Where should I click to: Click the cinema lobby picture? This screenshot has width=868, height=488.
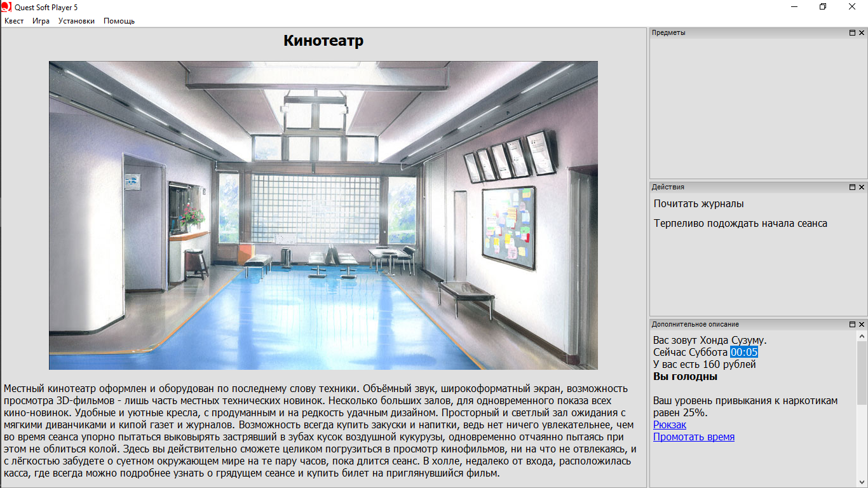click(x=323, y=215)
